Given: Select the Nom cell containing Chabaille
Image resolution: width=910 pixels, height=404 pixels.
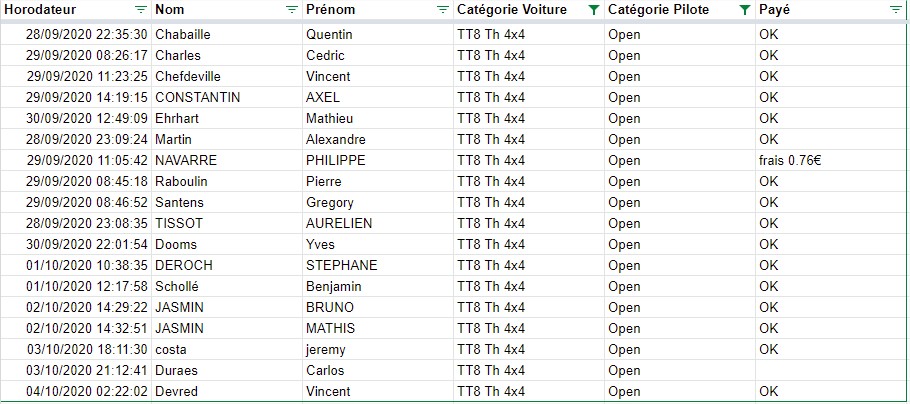Looking at the screenshot, I should click(x=227, y=34).
